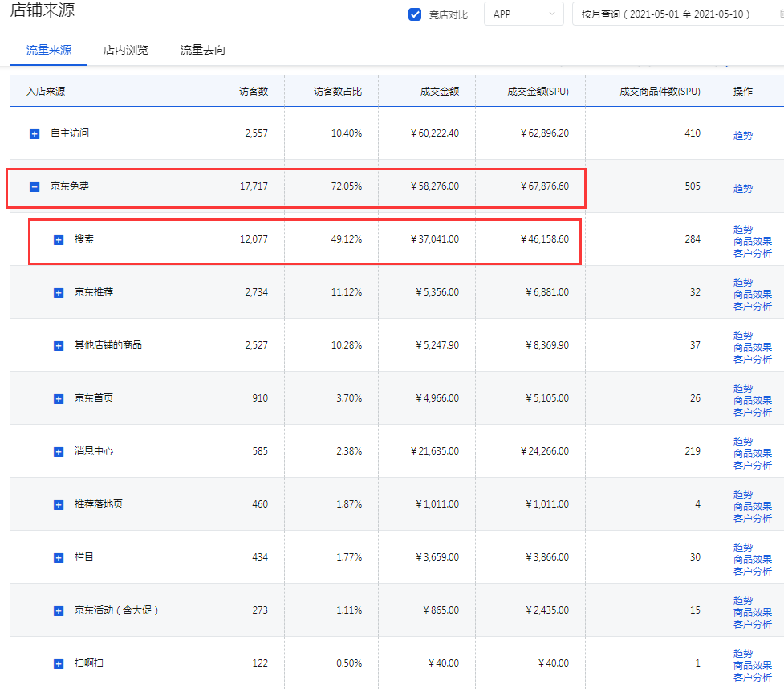This screenshot has height=689, width=784.
Task: Open 趋势 for 京东活动 row
Action: (x=742, y=601)
